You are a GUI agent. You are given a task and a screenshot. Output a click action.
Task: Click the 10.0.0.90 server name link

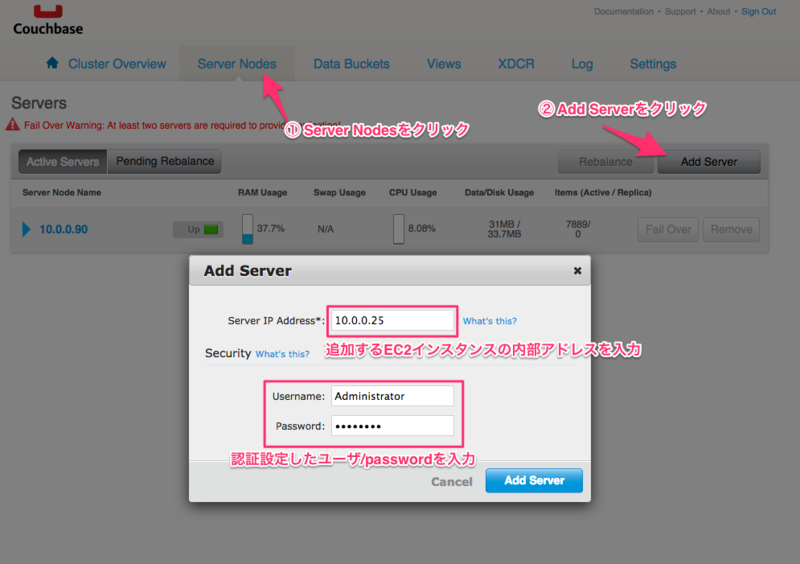[x=64, y=229]
